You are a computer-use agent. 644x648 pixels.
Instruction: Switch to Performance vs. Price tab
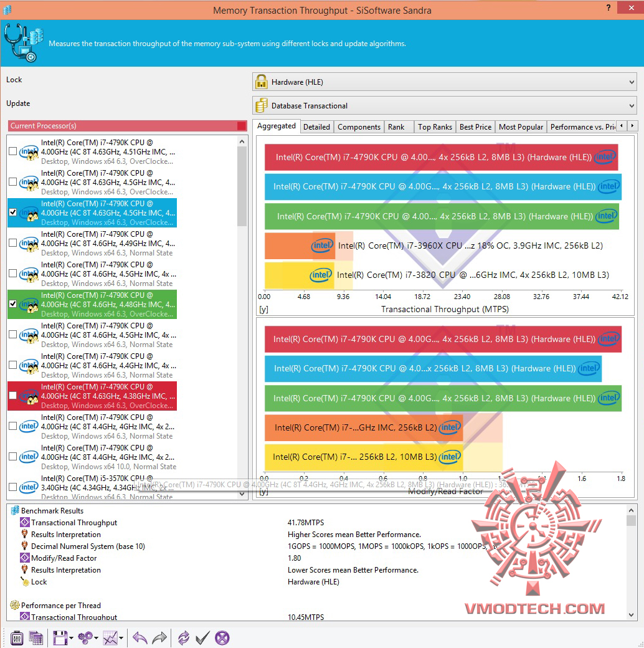coord(582,127)
